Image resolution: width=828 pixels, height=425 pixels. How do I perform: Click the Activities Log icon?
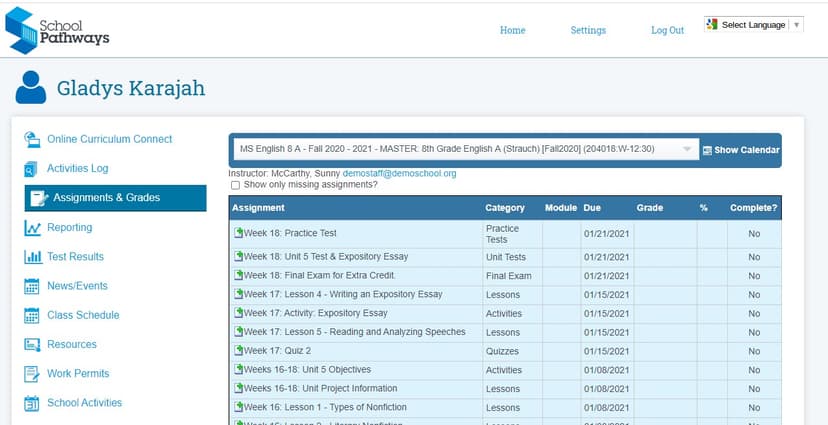31,169
